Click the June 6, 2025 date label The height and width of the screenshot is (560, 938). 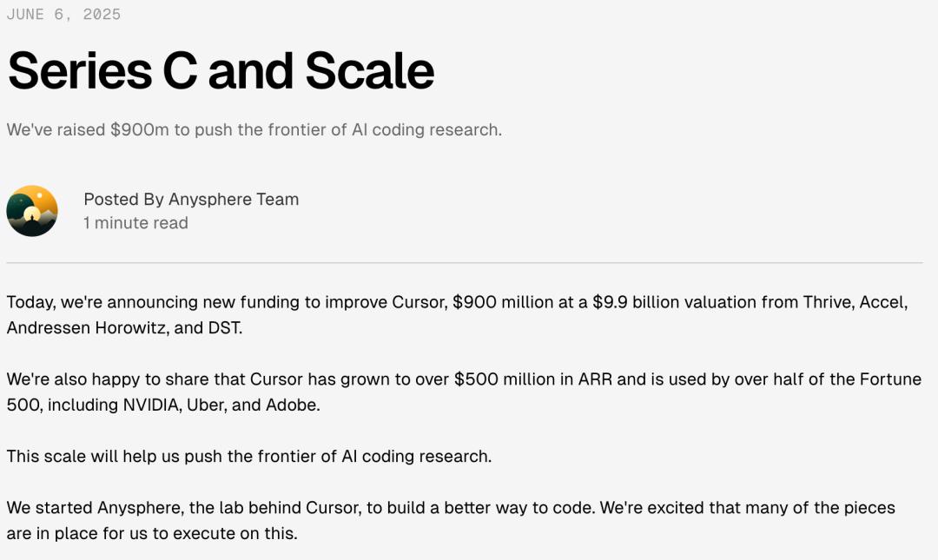(63, 15)
